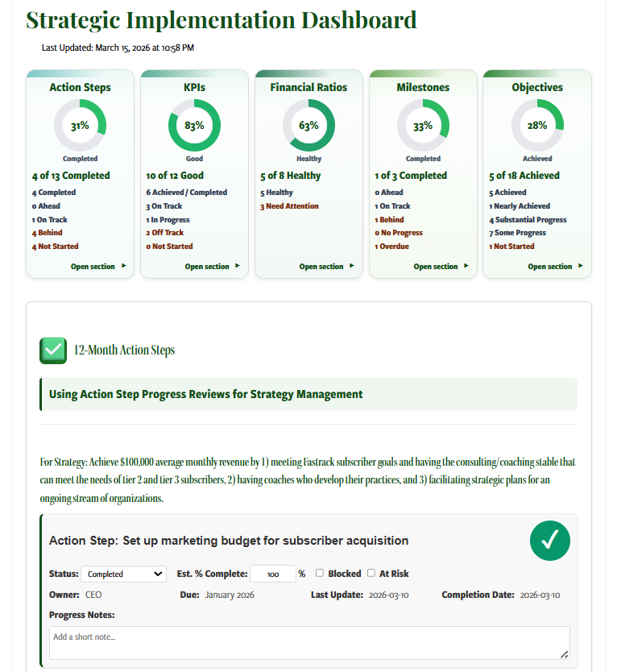Click the Objectives 28% donut chart
This screenshot has width=617, height=672.
click(537, 126)
